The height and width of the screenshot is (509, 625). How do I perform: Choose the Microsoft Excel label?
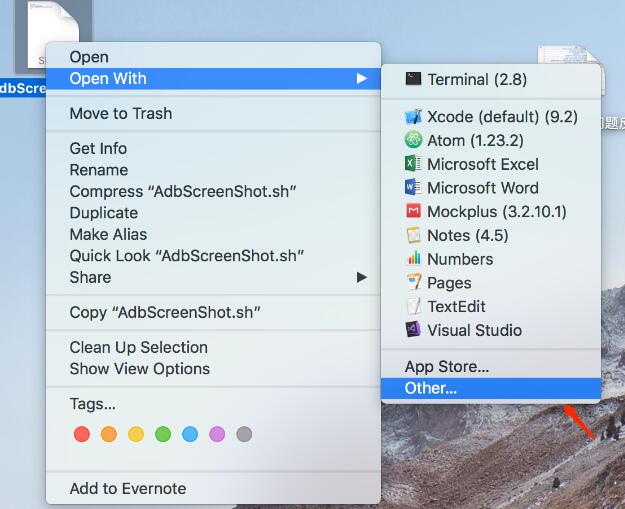pyautogui.click(x=483, y=164)
